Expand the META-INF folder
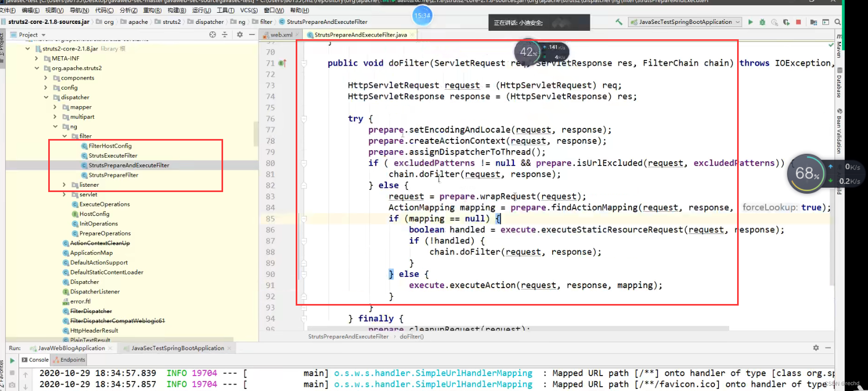868x391 pixels. coord(37,58)
